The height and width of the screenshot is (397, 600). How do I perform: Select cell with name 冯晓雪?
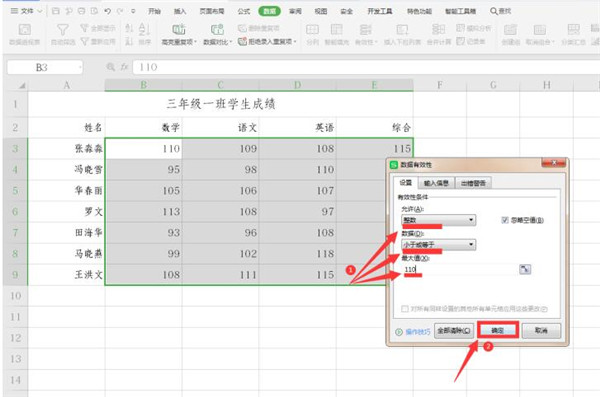click(x=66, y=170)
